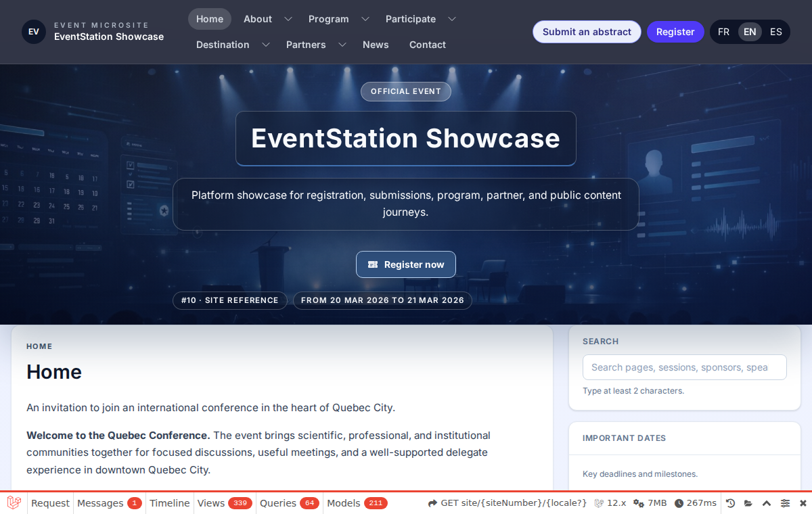Go to the Home nav item
Viewport: 812px width, 514px height.
[210, 19]
